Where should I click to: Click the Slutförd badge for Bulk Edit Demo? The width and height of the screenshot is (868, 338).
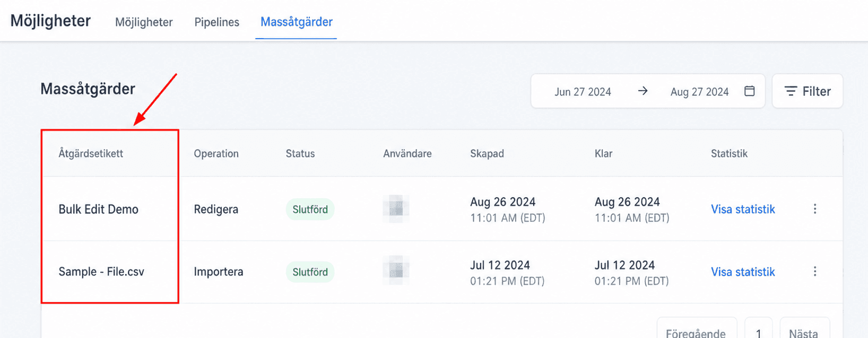[310, 209]
